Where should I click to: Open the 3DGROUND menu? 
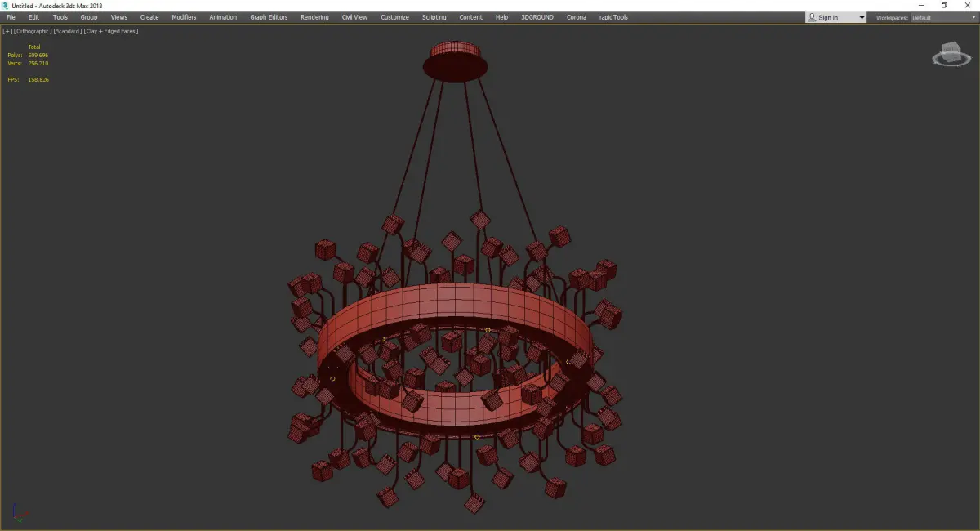[537, 17]
